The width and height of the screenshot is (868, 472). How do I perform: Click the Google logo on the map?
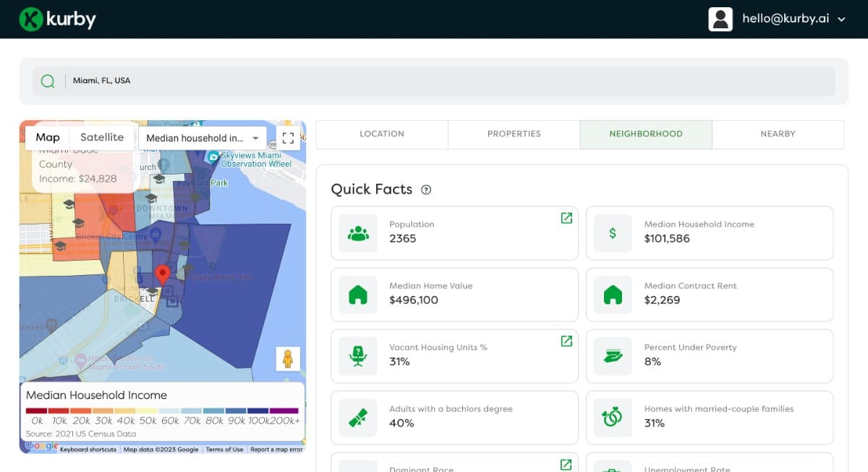43,447
